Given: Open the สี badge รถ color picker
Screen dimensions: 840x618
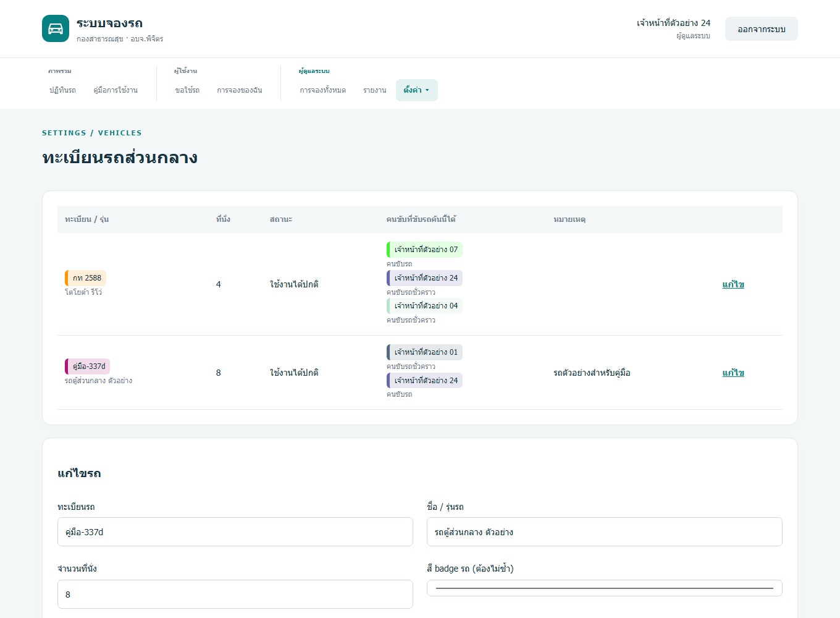Looking at the screenshot, I should pos(605,588).
